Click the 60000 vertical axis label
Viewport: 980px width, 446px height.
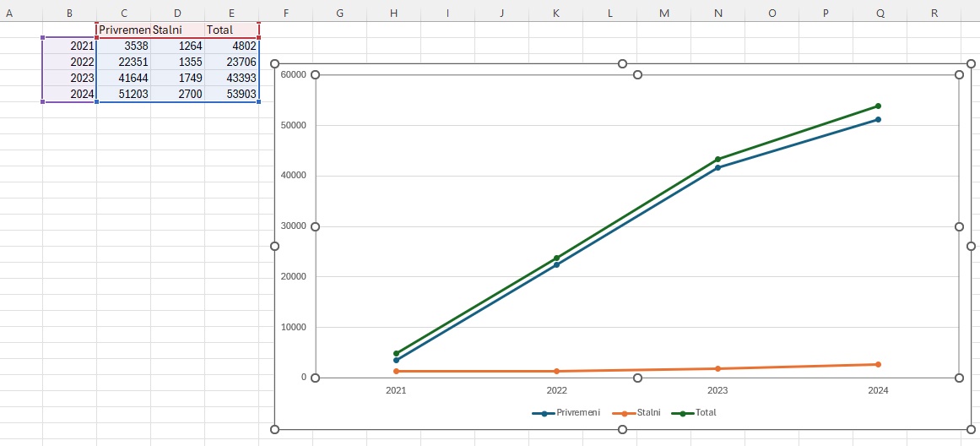[294, 74]
